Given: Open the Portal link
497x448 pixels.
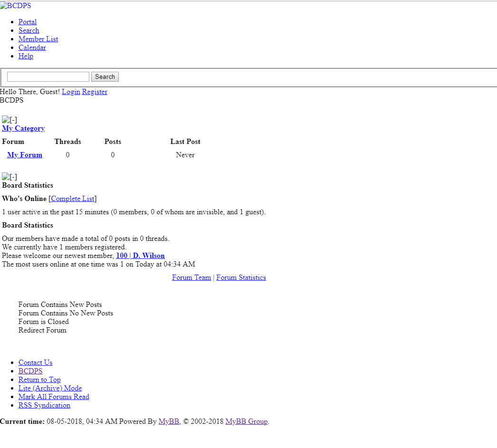Looking at the screenshot, I should point(28,22).
